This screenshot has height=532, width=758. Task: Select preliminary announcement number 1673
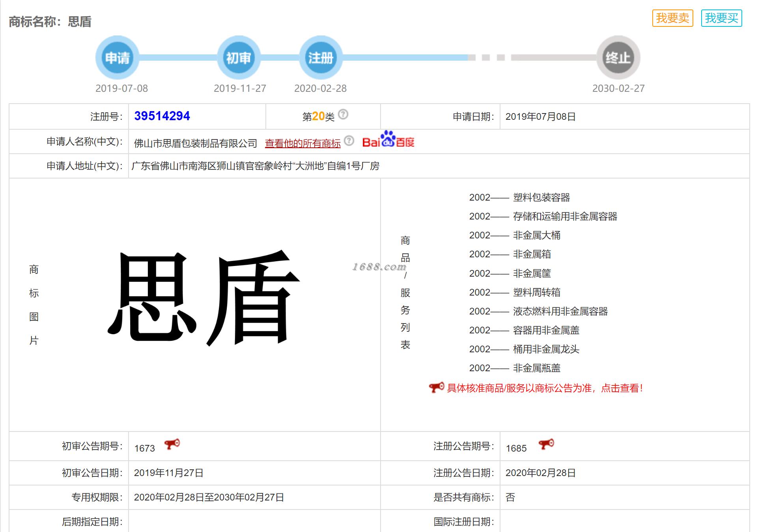coord(144,448)
